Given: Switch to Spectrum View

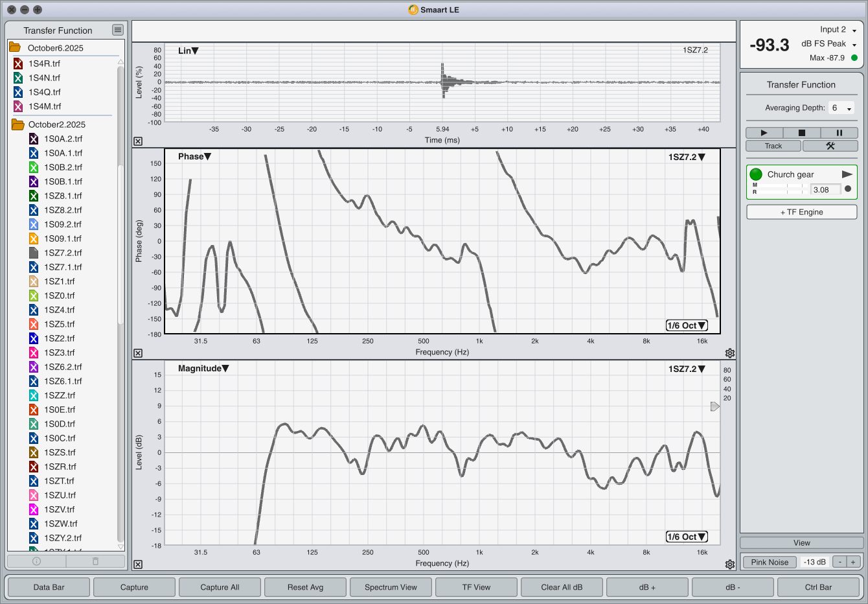Looking at the screenshot, I should click(x=391, y=587).
